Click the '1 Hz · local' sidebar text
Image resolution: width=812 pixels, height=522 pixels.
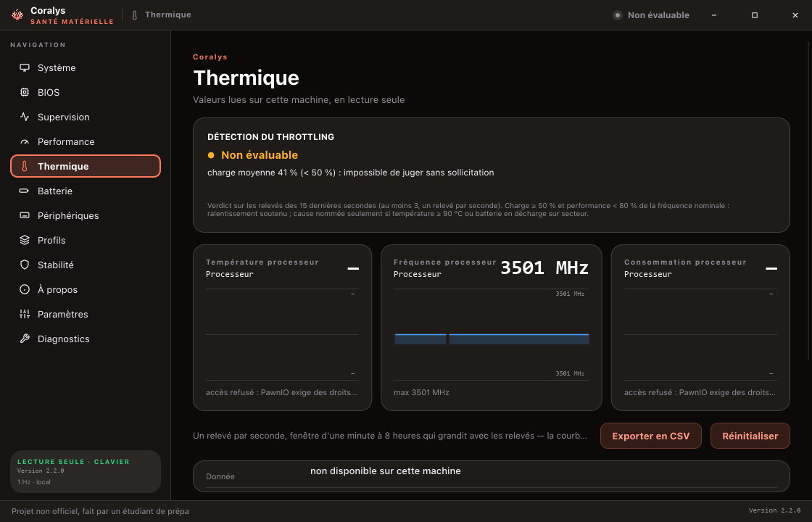(x=33, y=482)
